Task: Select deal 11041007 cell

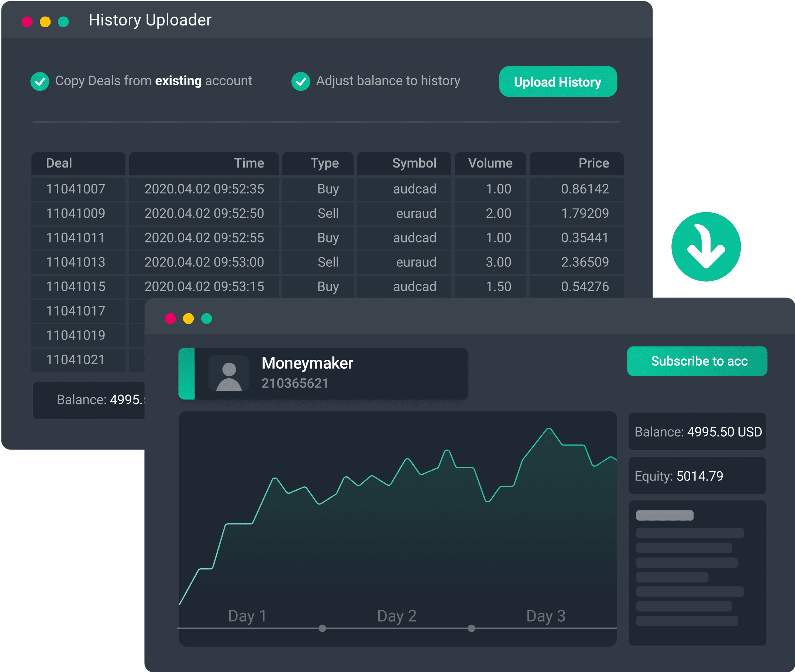Action: 78,189
